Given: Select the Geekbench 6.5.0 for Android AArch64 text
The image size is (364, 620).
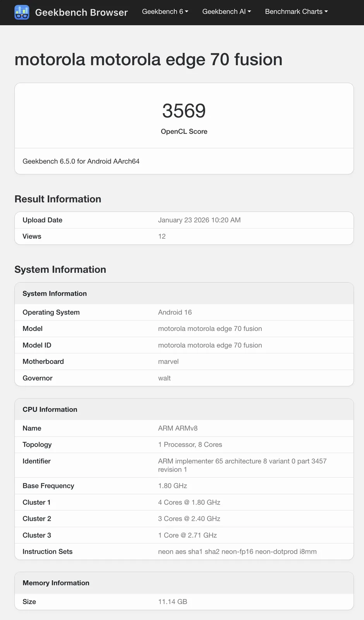Looking at the screenshot, I should point(81,161).
